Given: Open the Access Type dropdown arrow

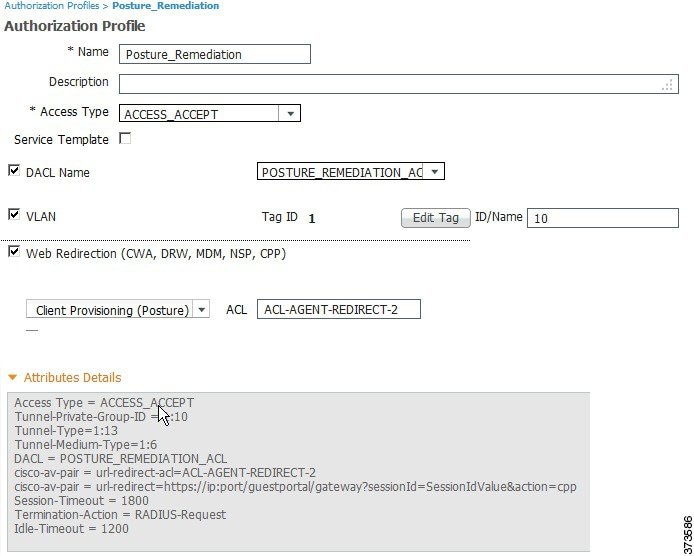Looking at the screenshot, I should (x=290, y=113).
